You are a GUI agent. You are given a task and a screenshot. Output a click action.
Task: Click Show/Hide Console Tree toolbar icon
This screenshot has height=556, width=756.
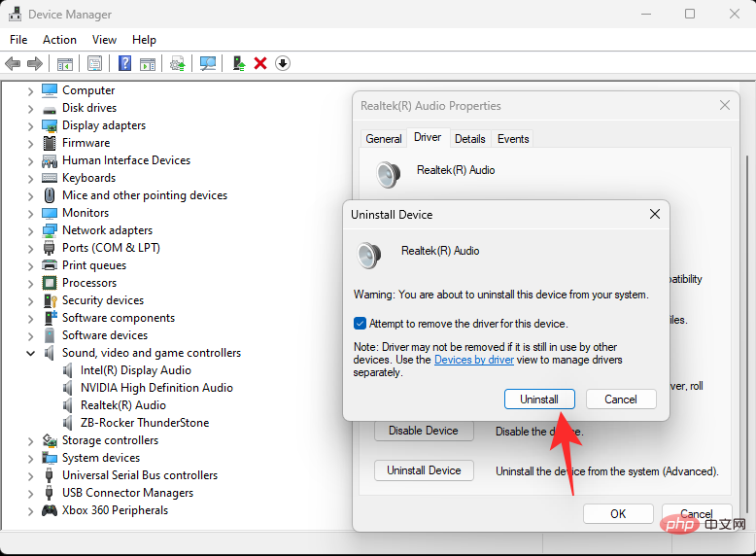pyautogui.click(x=64, y=63)
